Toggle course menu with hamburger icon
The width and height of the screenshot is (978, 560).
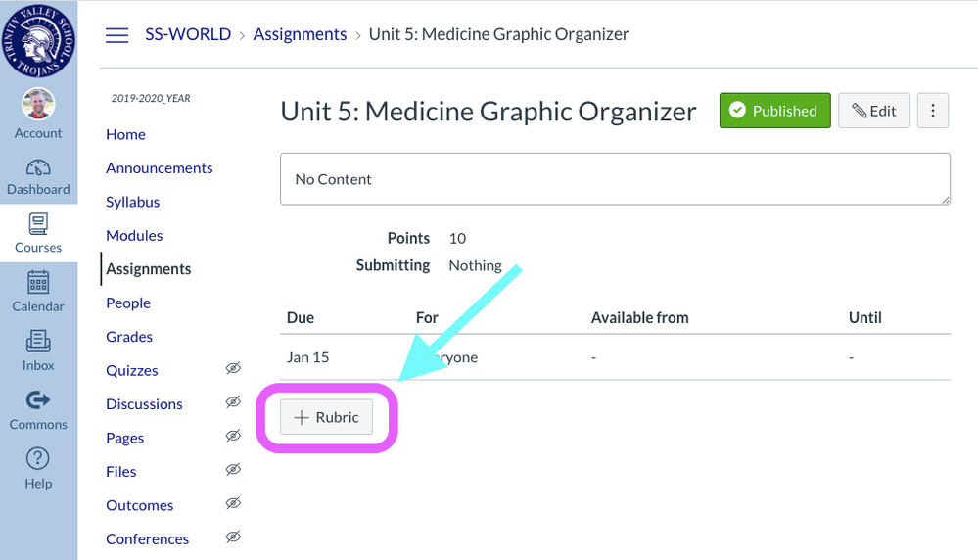click(116, 35)
